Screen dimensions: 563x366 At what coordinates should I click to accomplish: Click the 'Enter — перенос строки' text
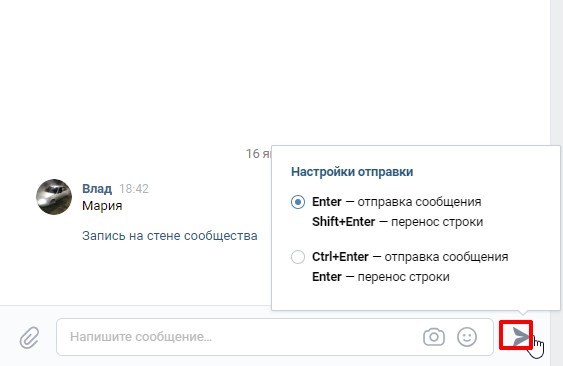pos(381,277)
